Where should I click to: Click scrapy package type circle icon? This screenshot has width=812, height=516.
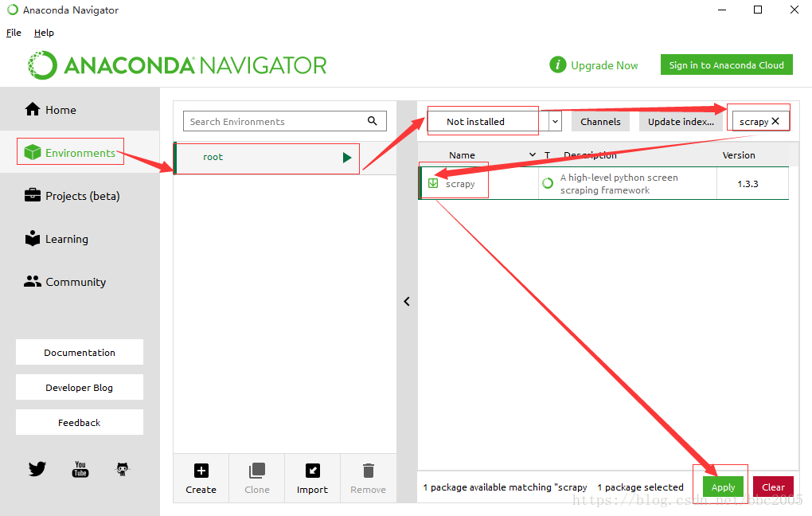pyautogui.click(x=548, y=183)
